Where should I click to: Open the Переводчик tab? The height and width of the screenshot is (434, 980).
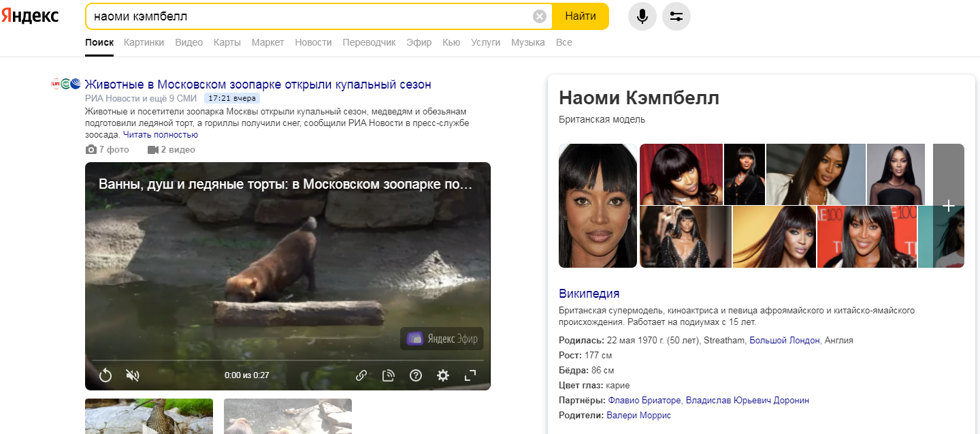click(x=370, y=42)
